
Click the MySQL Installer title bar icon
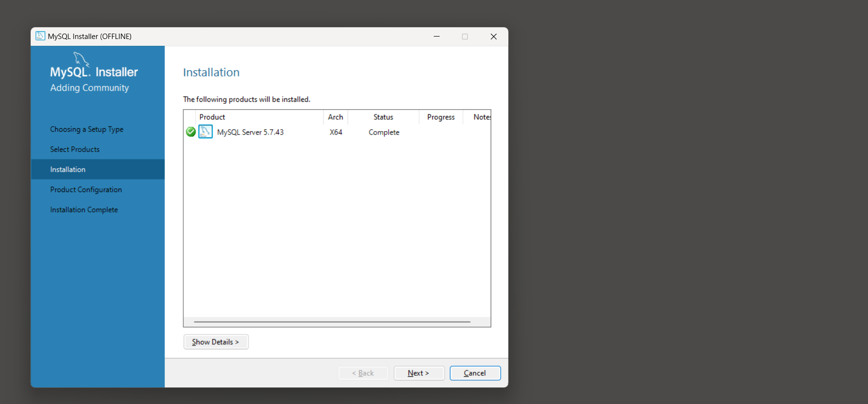[40, 36]
